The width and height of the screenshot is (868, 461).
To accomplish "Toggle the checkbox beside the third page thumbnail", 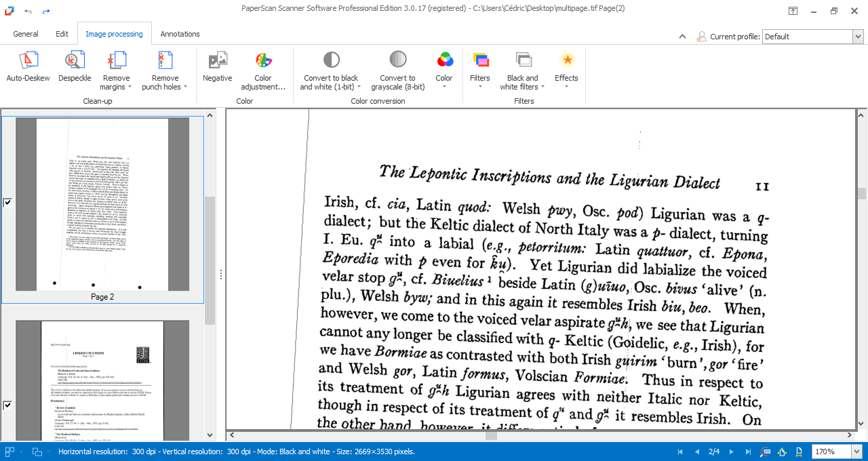I will pyautogui.click(x=7, y=405).
